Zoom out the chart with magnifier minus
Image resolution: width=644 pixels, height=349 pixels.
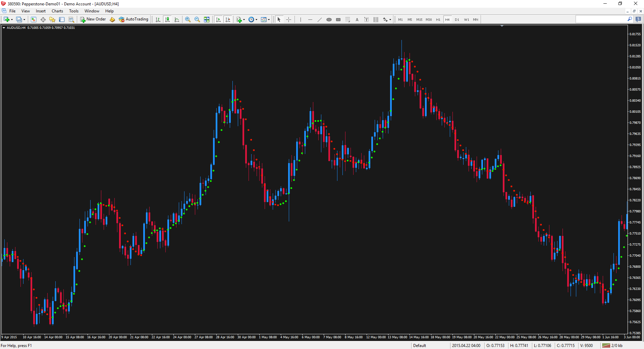point(197,19)
